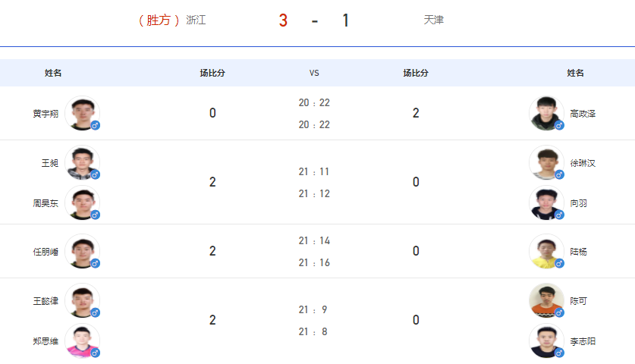Click the gender icon on 徐琳汉's avatar
Viewport: 635px width, 364px height.
tap(559, 174)
